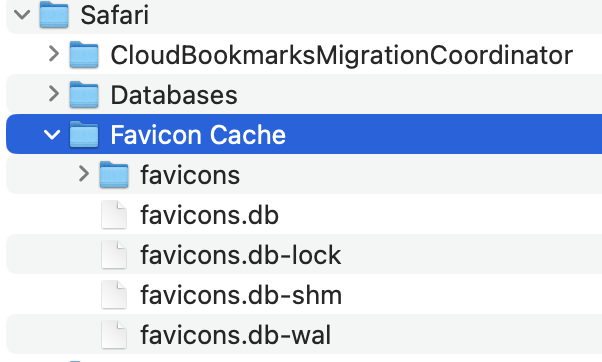Click the CloudBookmarksMigrationCoordinator folder icon
Viewport: 602px width, 362px height.
point(84,55)
